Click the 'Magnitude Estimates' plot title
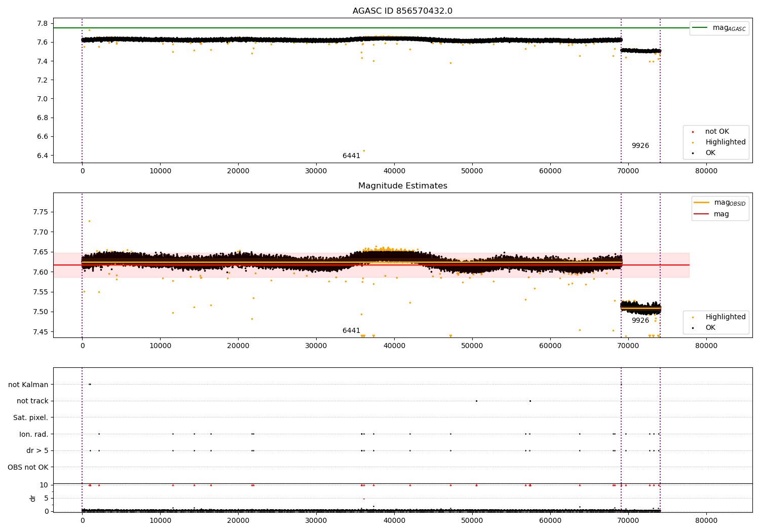The width and height of the screenshot is (760, 532). [x=402, y=186]
